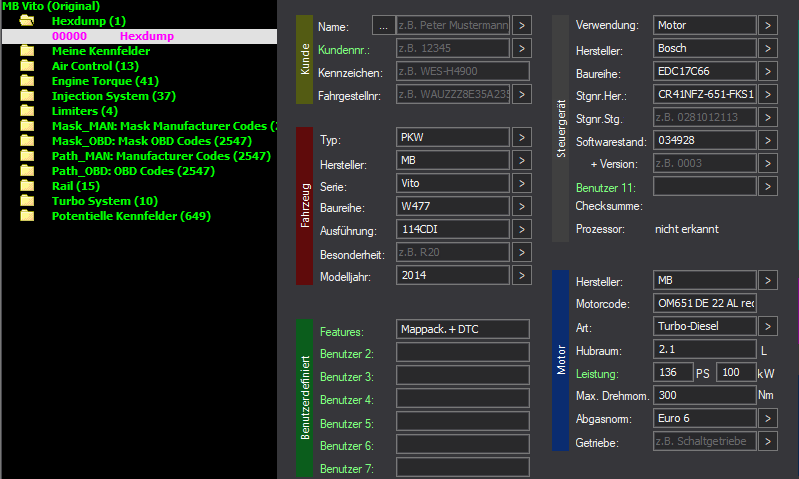The image size is (799, 479).
Task: Click the Motorcode field OM651 DE 22 AL
Action: coord(705,303)
